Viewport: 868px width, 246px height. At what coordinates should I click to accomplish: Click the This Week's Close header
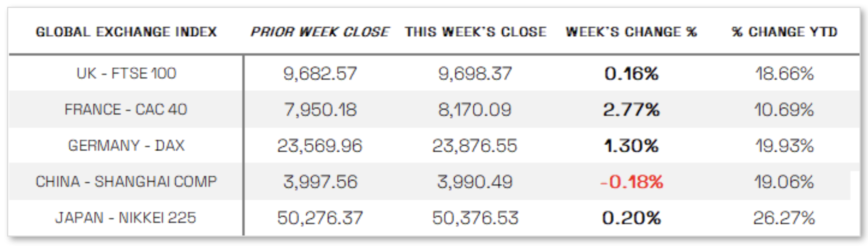[475, 32]
